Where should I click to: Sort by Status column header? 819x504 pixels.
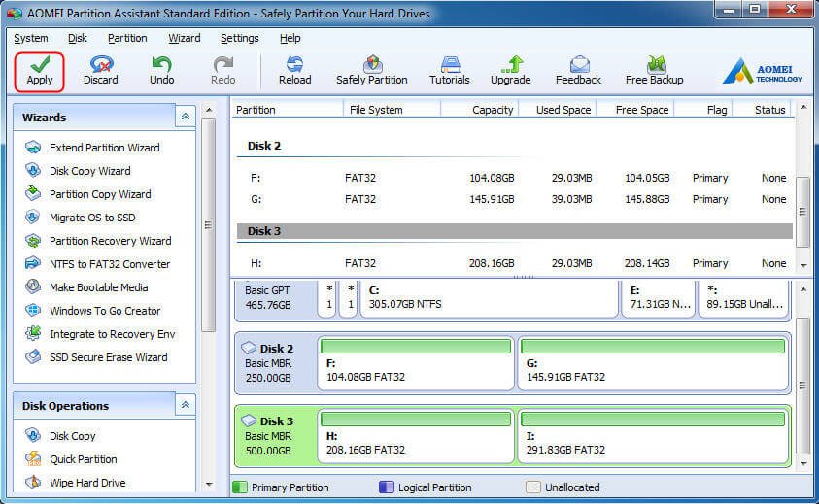[764, 110]
